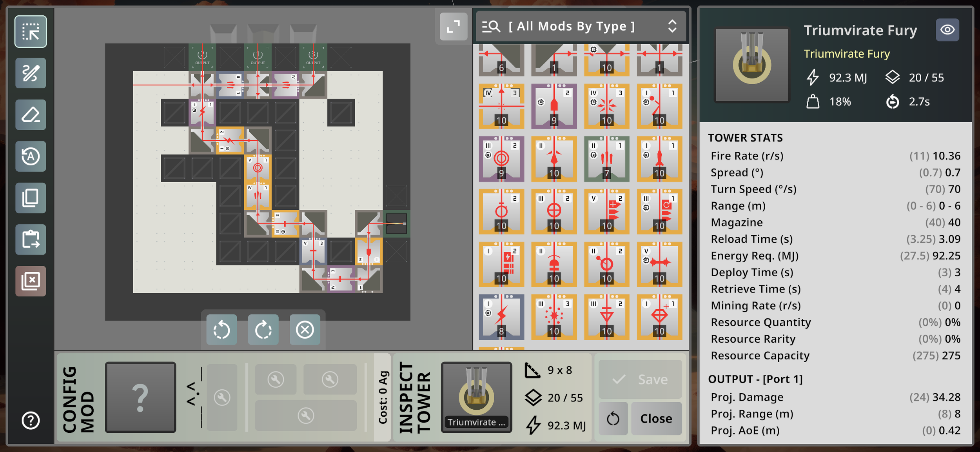980x452 pixels.
Task: Click the auto-rotate A tool icon
Action: click(x=31, y=156)
